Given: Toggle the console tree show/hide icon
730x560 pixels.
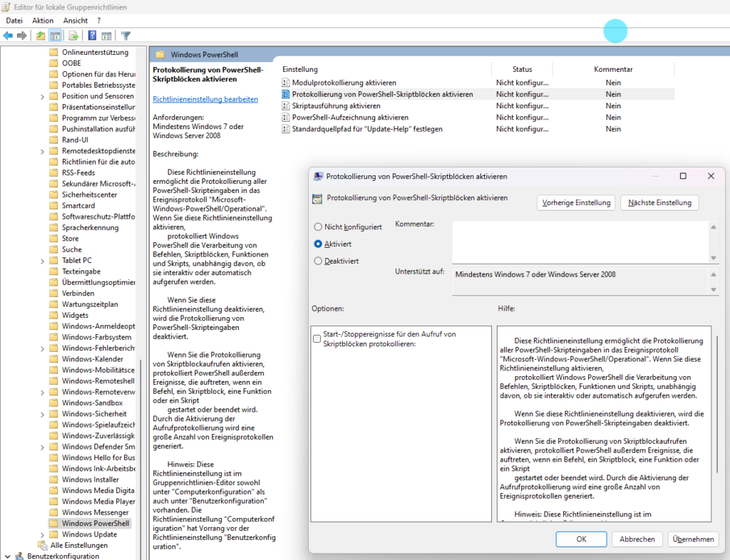Looking at the screenshot, I should coord(55,36).
